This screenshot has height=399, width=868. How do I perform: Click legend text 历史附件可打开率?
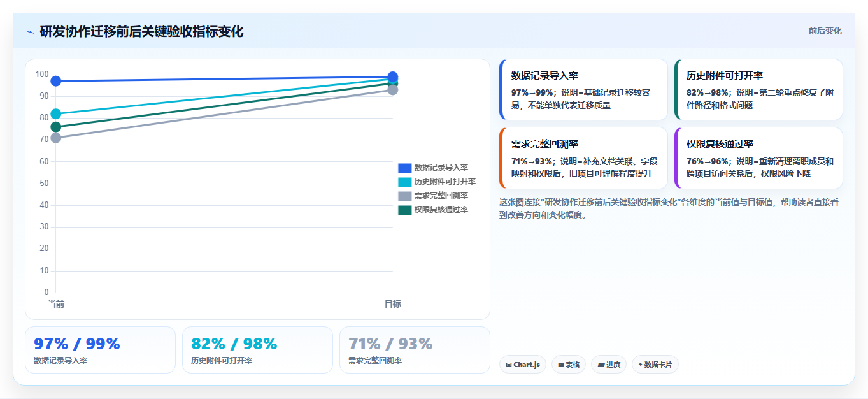point(445,182)
